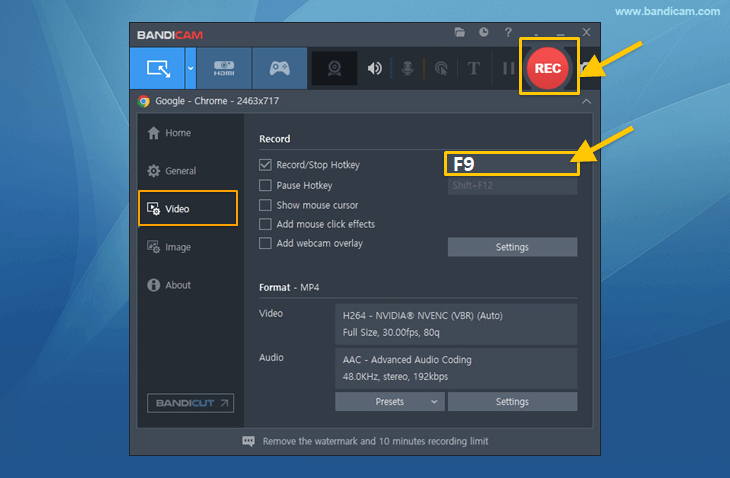Open the General settings section
Image resolution: width=730 pixels, height=478 pixels.
point(171,171)
